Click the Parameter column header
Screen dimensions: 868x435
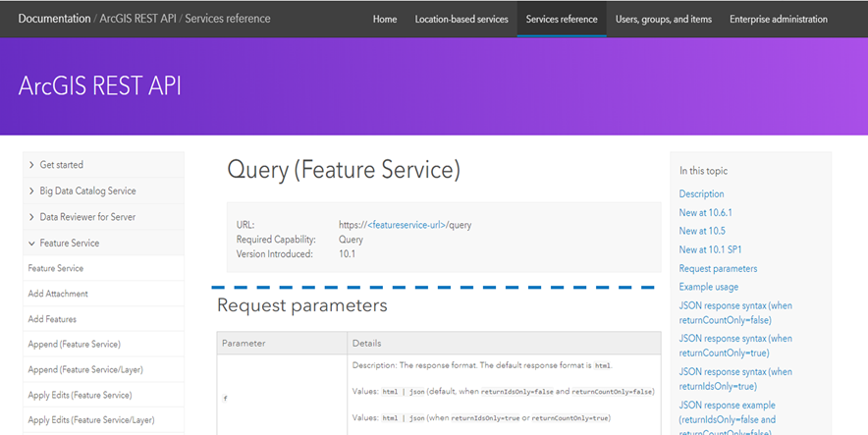[283, 343]
